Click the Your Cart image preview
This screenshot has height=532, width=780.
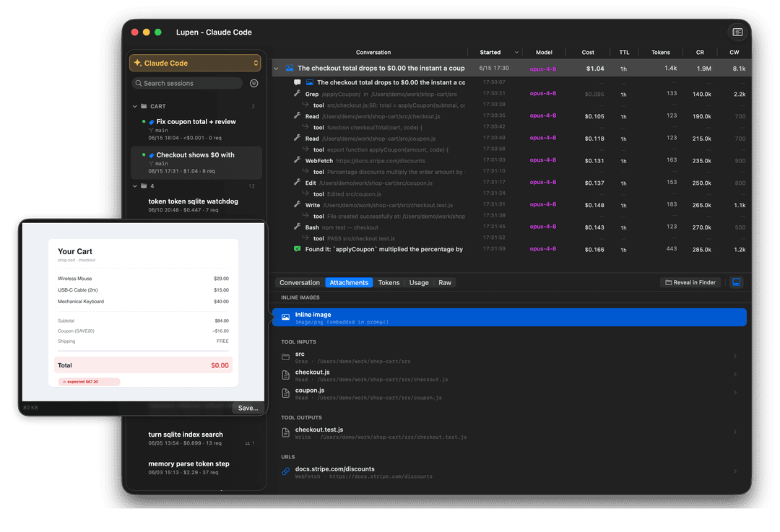pyautogui.click(x=143, y=312)
